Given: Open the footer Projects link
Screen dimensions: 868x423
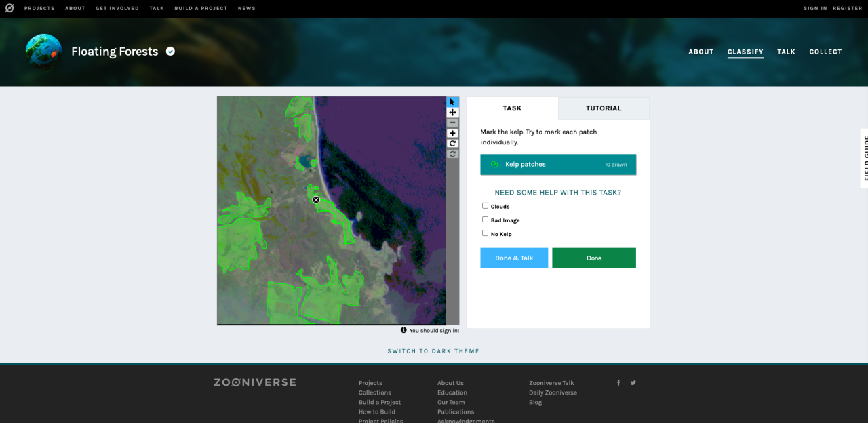Looking at the screenshot, I should pos(370,383).
